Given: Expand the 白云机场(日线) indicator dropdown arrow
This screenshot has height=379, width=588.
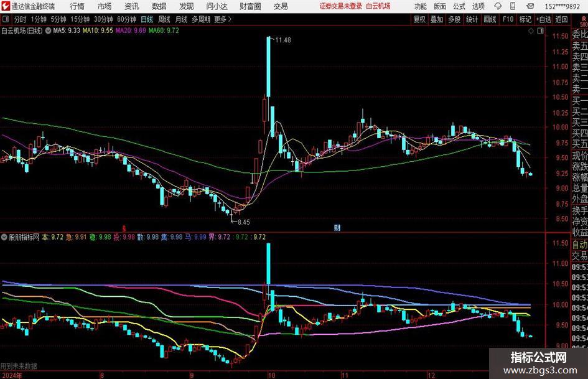Looking at the screenshot, I should 48,30.
